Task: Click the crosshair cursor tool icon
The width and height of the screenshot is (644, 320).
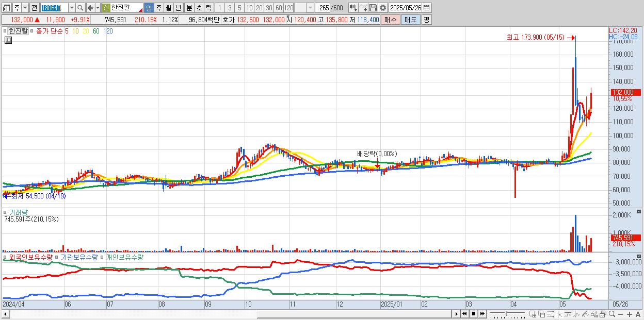Action: [559, 314]
